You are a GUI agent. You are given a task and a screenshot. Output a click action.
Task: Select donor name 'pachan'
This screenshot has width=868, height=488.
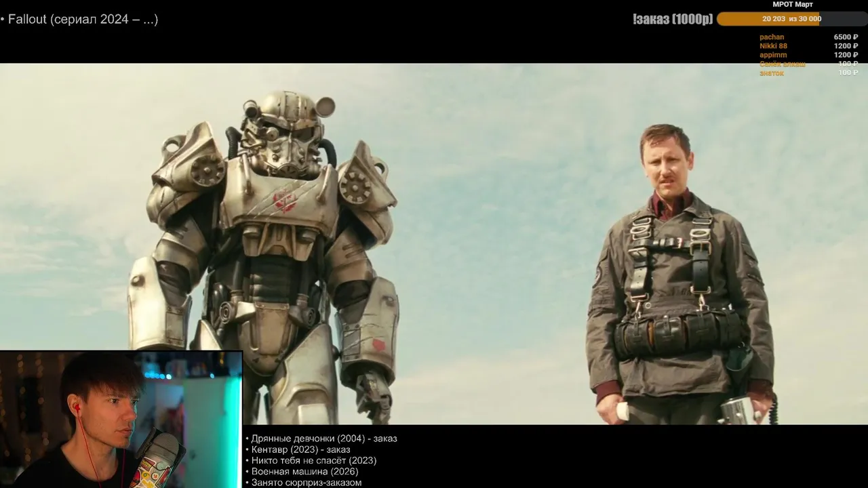(x=772, y=37)
